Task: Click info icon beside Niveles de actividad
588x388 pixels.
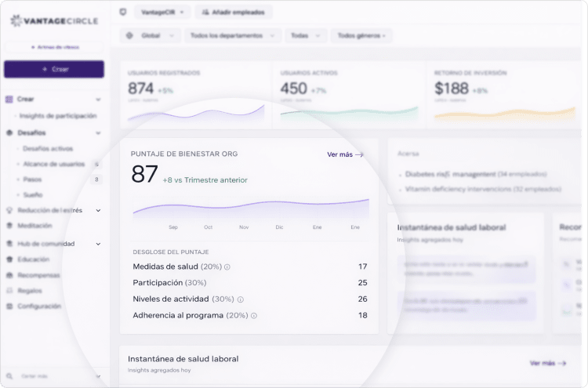Action: pyautogui.click(x=241, y=299)
